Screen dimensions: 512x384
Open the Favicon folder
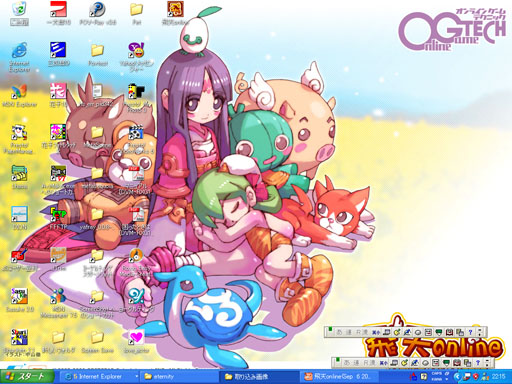pos(98,55)
